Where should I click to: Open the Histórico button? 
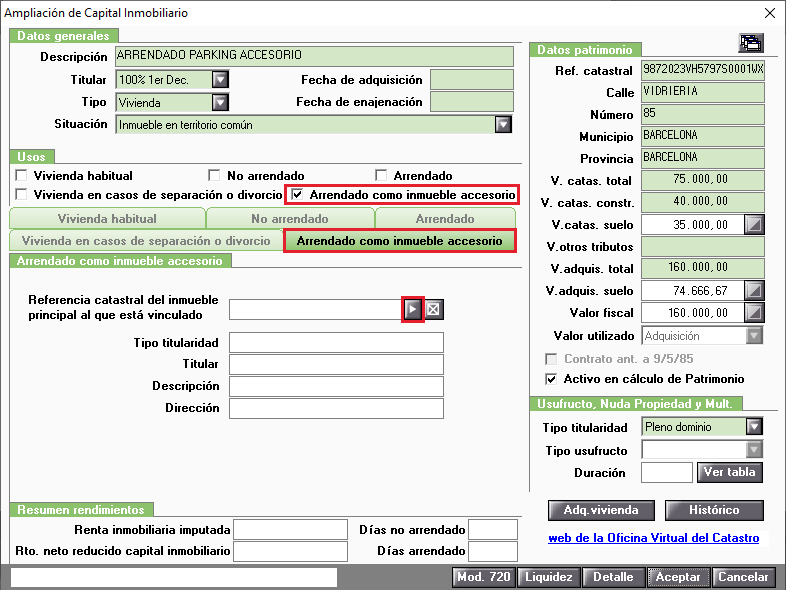point(714,510)
